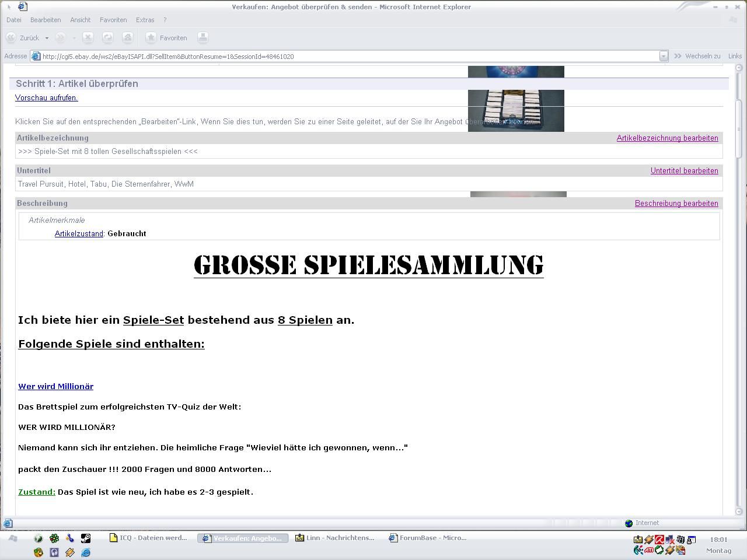Viewport: 747px width, 560px height.
Task: Go to the home page icon
Action: coord(127,37)
